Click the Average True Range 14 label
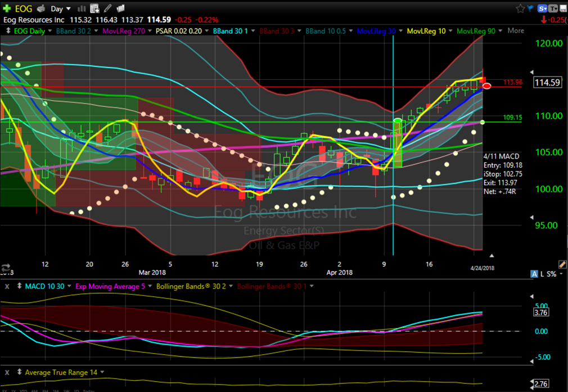Viewport: 568px width, 392px height. point(61,372)
